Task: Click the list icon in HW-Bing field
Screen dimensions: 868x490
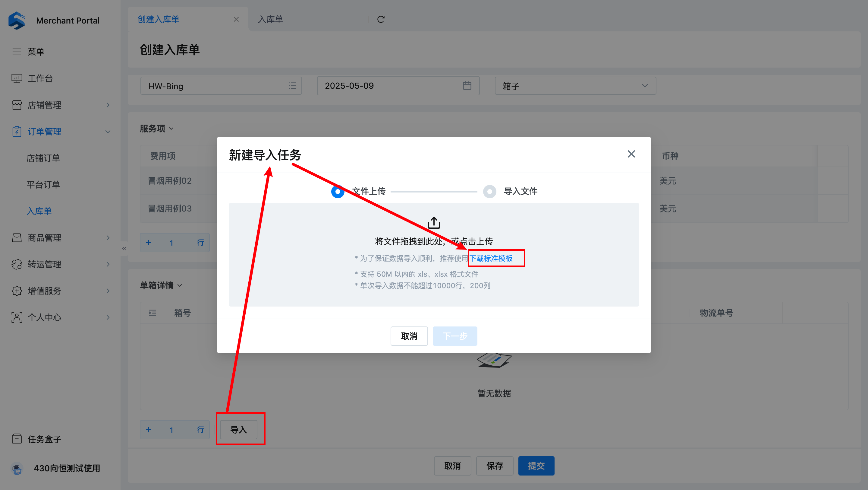Action: click(x=292, y=86)
